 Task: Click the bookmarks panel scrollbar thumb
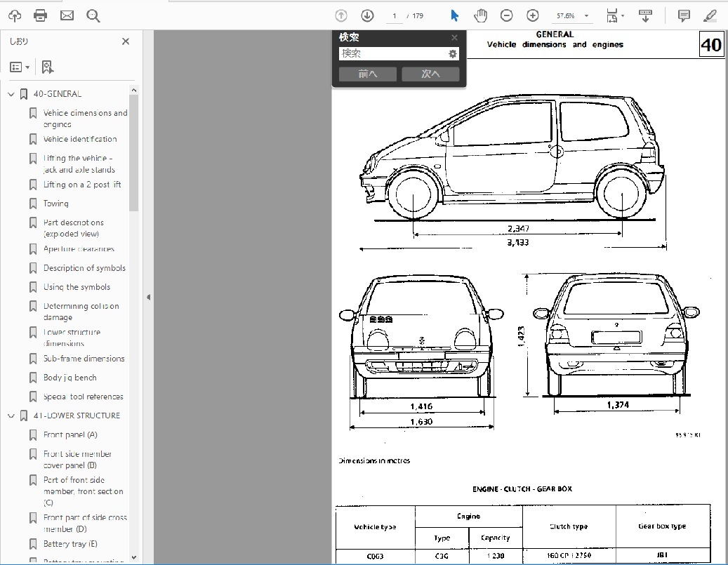pyautogui.click(x=133, y=153)
